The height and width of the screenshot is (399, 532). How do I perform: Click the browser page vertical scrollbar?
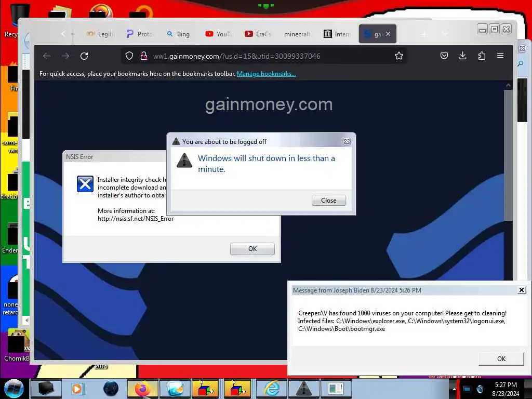(x=508, y=156)
